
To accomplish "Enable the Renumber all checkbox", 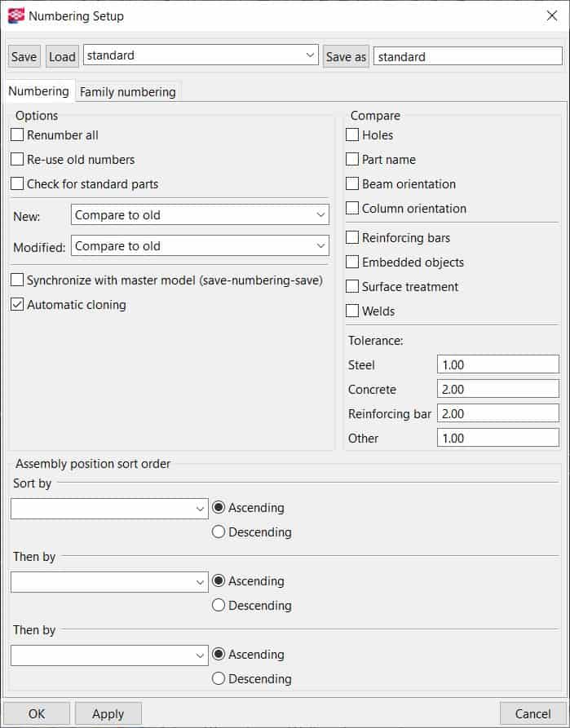I will coord(17,135).
